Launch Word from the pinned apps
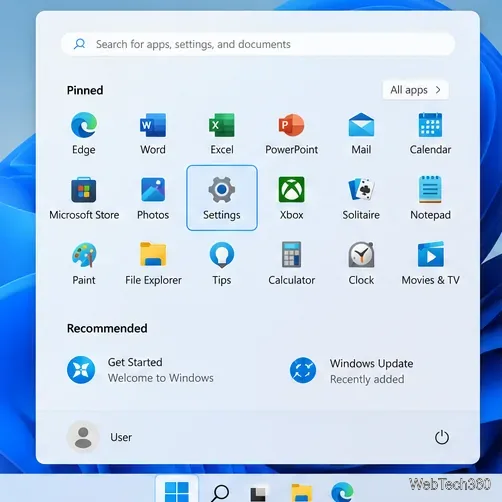 tap(153, 134)
